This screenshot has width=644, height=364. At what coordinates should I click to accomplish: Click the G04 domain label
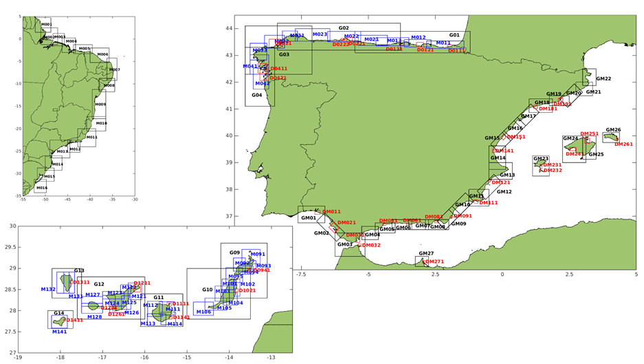(x=256, y=95)
